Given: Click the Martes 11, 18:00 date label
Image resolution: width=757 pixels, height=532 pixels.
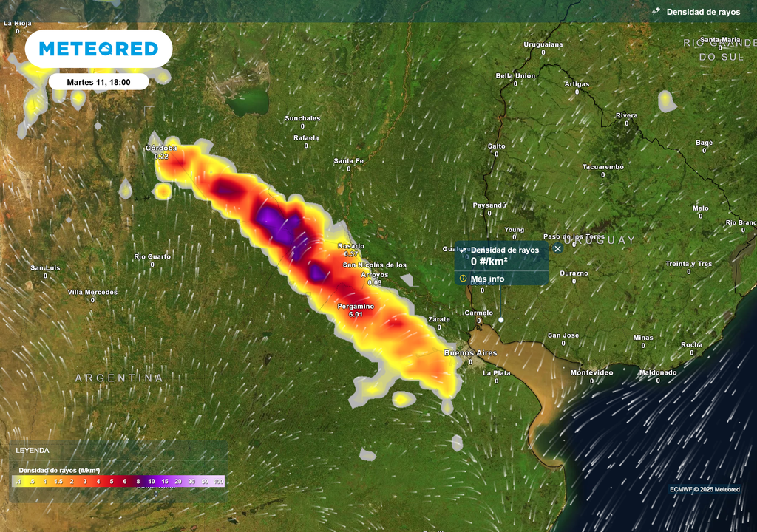Looking at the screenshot, I should 98,82.
